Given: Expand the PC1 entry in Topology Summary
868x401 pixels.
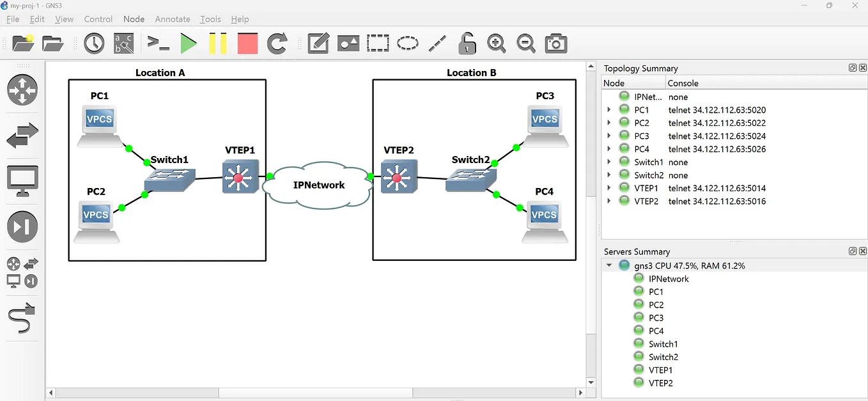Looking at the screenshot, I should tap(608, 109).
